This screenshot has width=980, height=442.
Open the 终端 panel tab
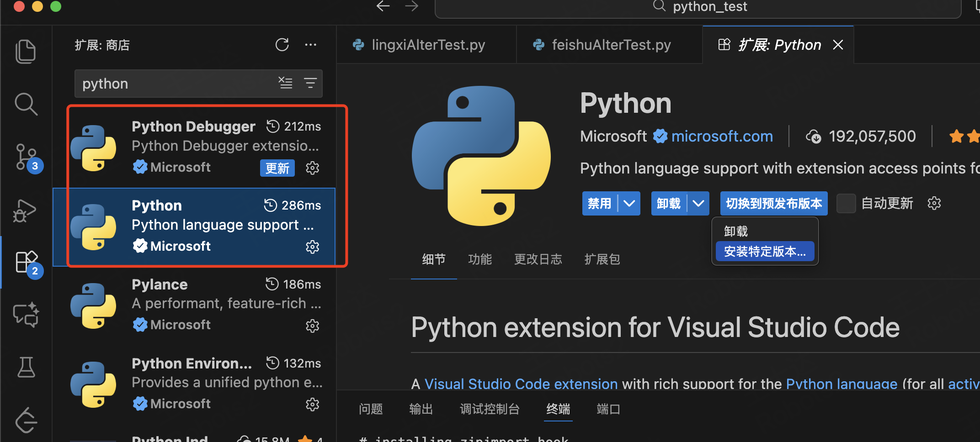[558, 409]
